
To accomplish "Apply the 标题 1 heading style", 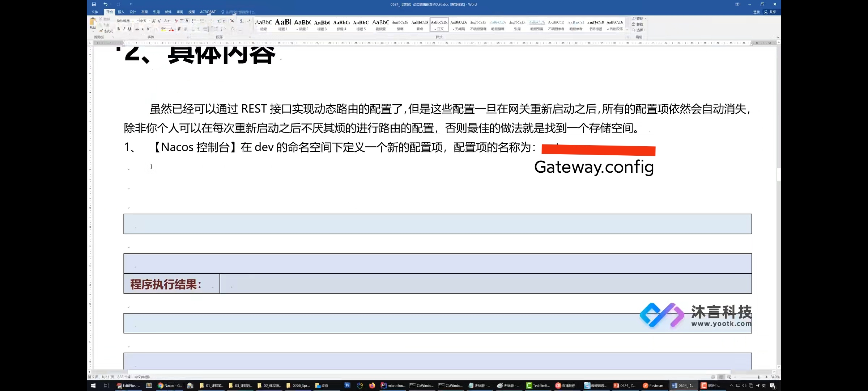I will [x=283, y=25].
